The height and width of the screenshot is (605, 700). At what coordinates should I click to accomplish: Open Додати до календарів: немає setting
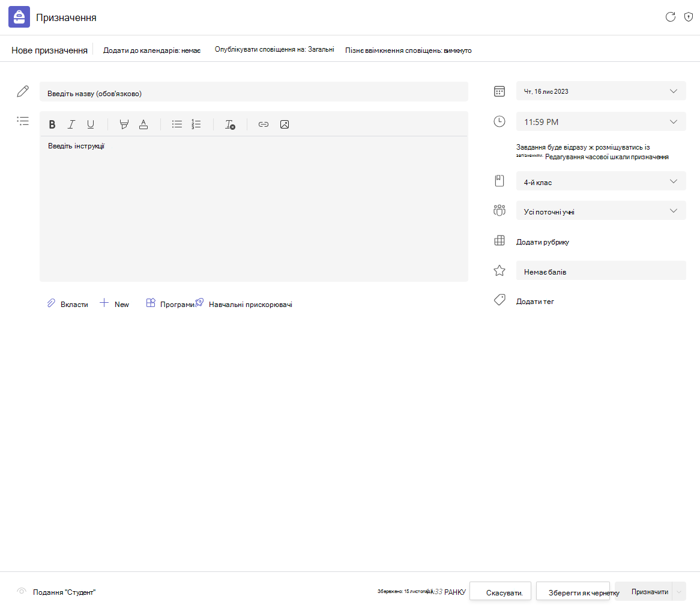152,50
